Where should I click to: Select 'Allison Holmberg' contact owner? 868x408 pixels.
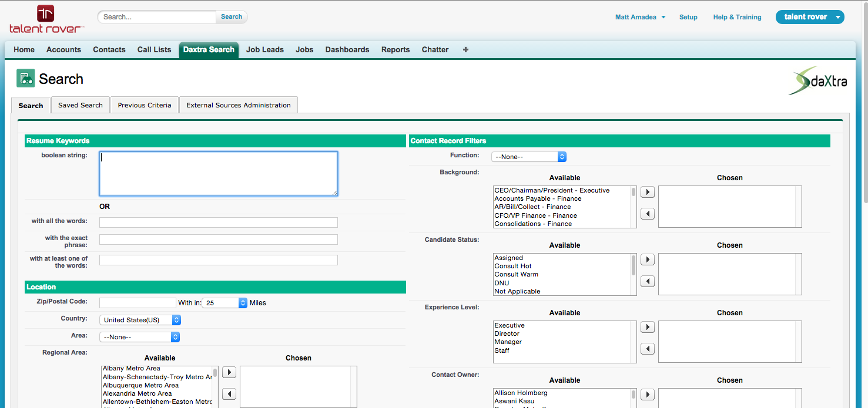(521, 393)
